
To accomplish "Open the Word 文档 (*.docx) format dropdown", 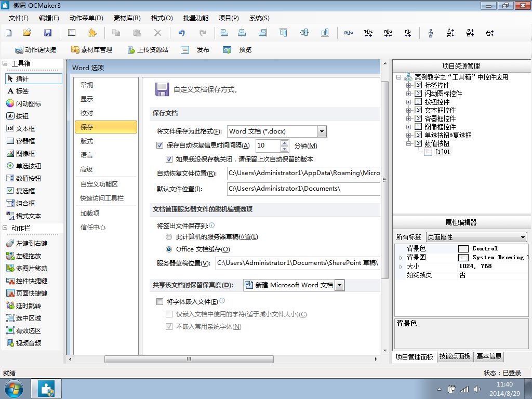I will pyautogui.click(x=322, y=131).
